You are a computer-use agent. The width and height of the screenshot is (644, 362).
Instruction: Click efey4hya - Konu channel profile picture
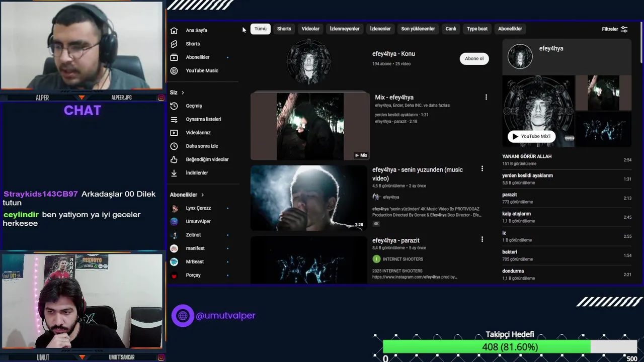click(x=309, y=62)
